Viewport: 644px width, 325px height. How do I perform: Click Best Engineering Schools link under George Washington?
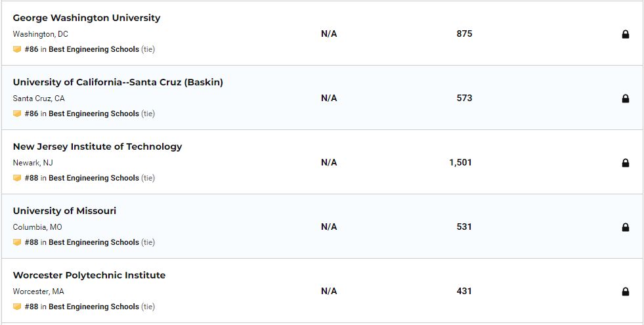(x=93, y=49)
